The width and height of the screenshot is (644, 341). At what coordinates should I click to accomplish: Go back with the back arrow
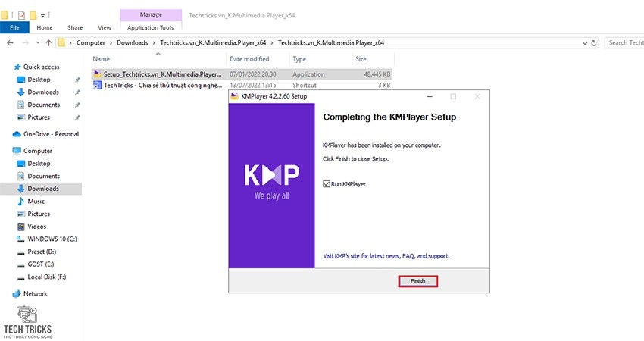(11, 42)
